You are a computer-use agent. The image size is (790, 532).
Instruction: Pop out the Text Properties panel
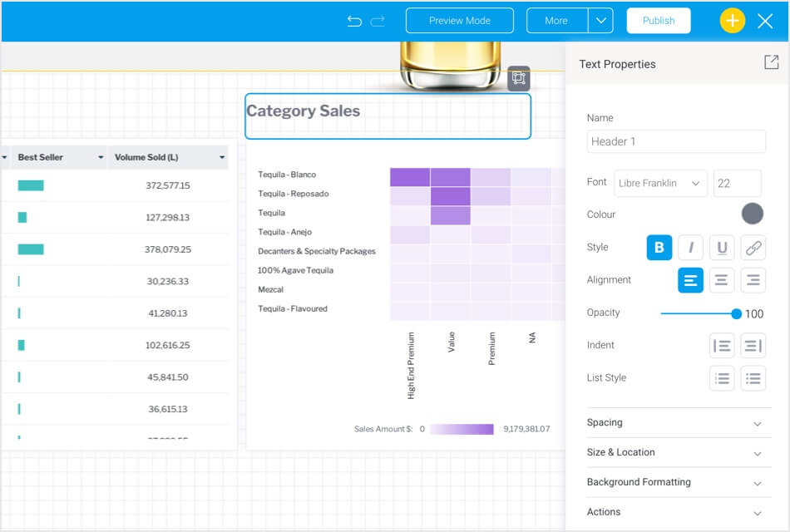coord(771,63)
